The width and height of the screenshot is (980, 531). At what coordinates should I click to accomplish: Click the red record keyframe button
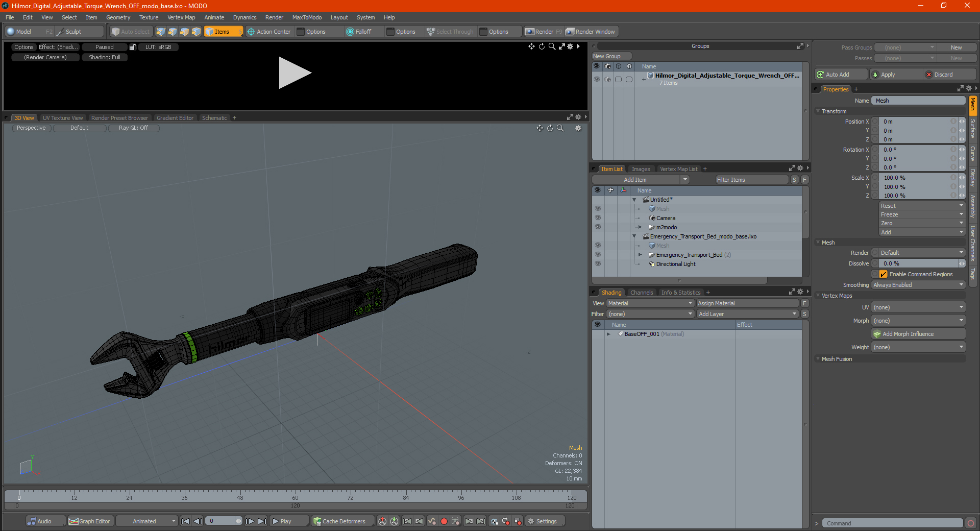pyautogui.click(x=444, y=521)
